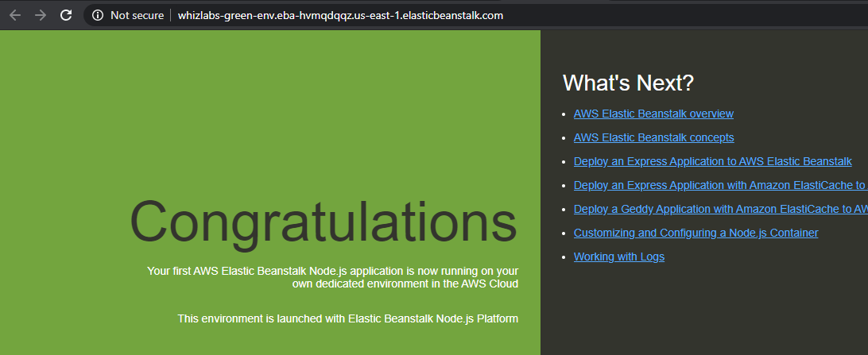Click the 'Your first AWS Elastic Beanstalk' paragraph

(x=333, y=278)
